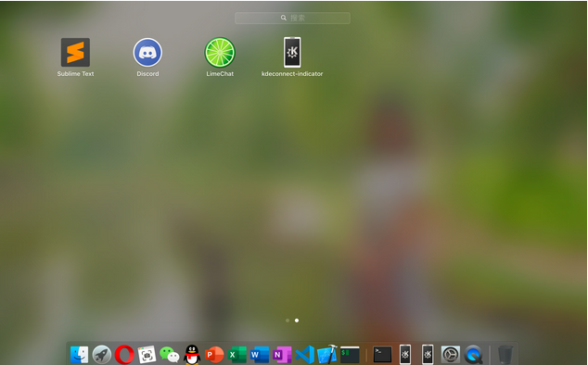This screenshot has height=365, width=588.
Task: Open System Preferences gear in Dock
Action: pos(451,354)
